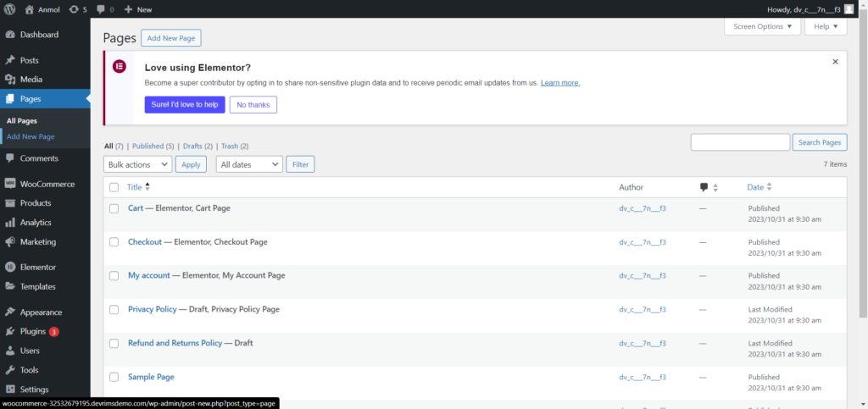
Task: Open the Learn more link
Action: tap(560, 83)
